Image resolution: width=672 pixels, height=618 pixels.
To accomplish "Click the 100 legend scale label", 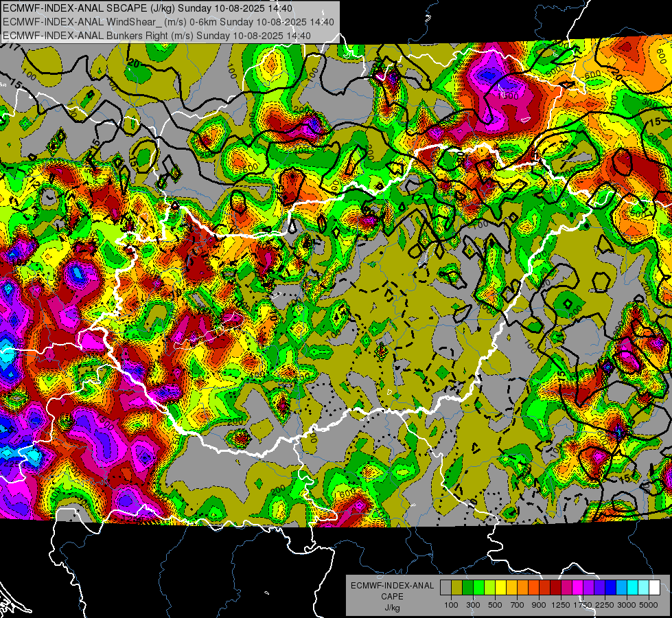I will click(x=451, y=605).
